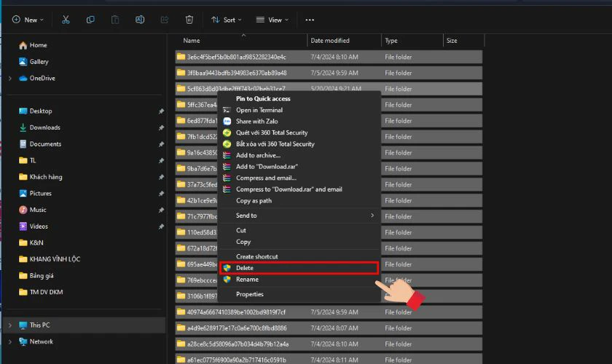The height and width of the screenshot is (364, 612).
Task: Expand the This PC tree node
Action: point(9,325)
